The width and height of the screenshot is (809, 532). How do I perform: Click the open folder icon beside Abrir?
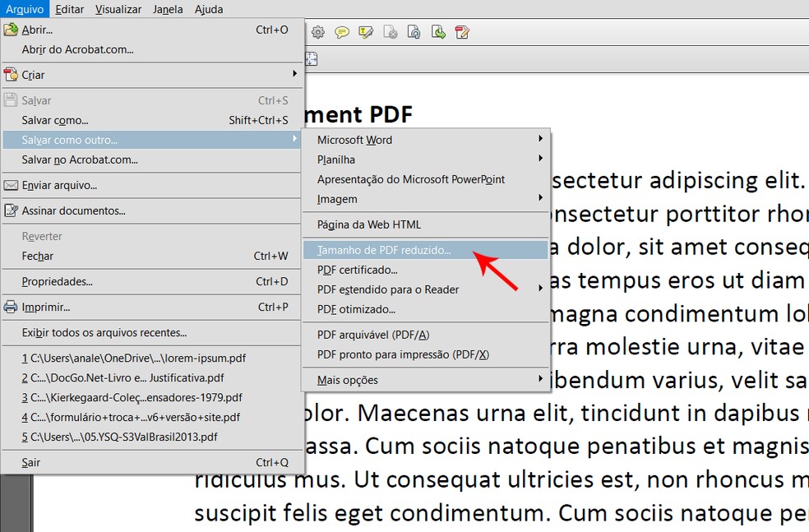pyautogui.click(x=9, y=30)
